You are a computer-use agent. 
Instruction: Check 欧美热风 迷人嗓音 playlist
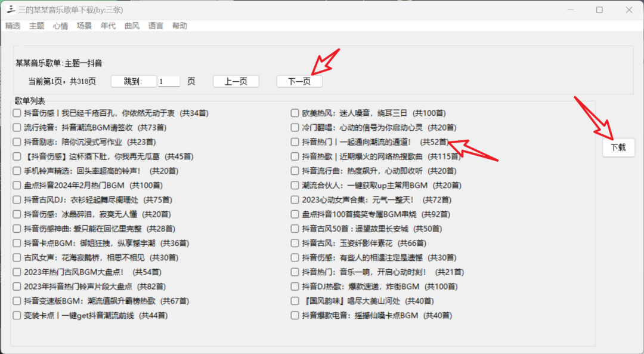295,113
